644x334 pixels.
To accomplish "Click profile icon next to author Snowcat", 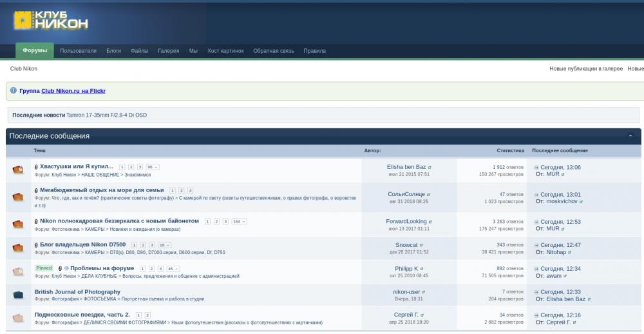I will tap(421, 245).
